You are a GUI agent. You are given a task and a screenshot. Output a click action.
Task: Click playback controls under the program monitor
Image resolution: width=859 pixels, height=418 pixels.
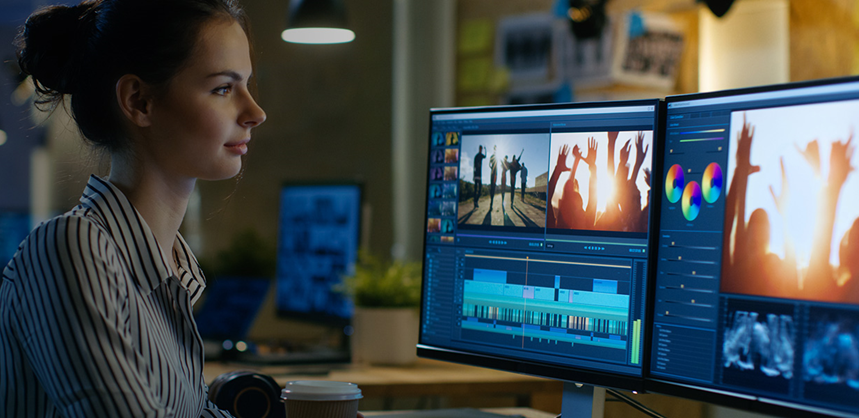(594, 248)
